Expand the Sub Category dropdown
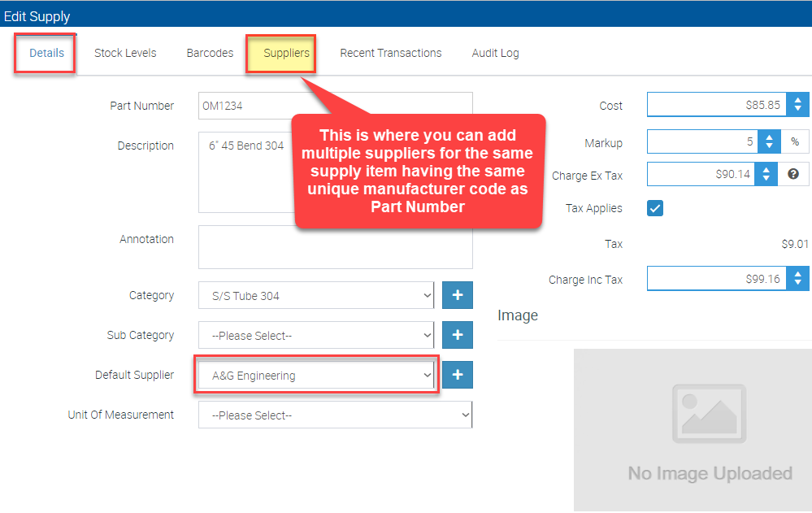The height and width of the screenshot is (513, 812). [316, 335]
